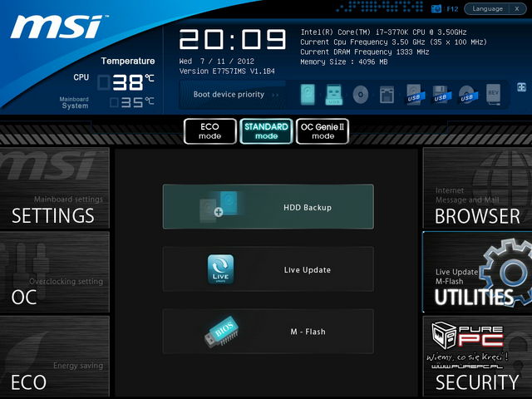Click the Current DRAM Frequency 1333 MHz line

point(365,52)
